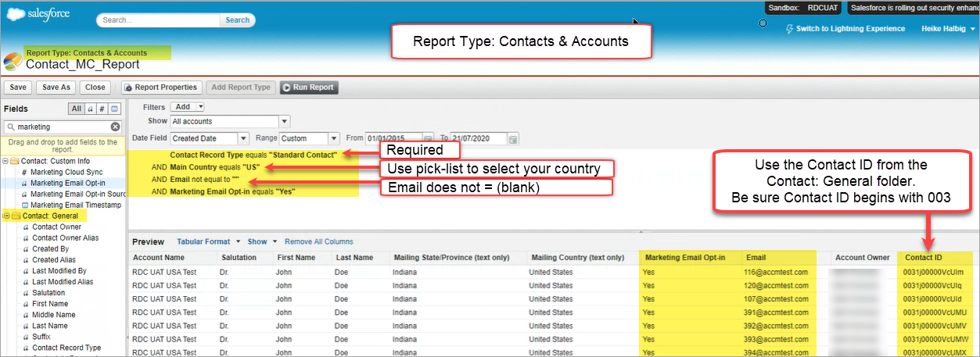Viewport: 980px width, 357px height.
Task: Click the Add filter button
Action: point(183,107)
